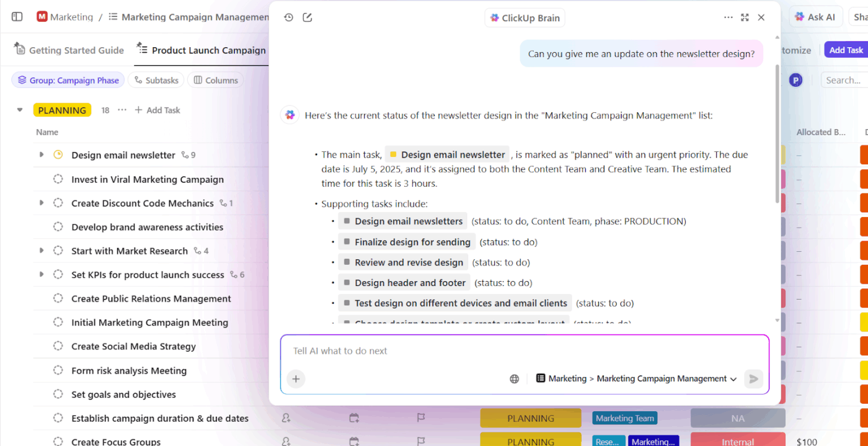
Task: Start a new Brain chat via compose icon
Action: pos(307,17)
